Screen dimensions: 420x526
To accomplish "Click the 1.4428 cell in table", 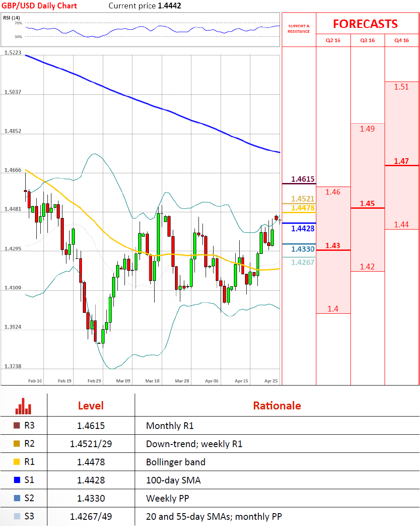I will (91, 480).
